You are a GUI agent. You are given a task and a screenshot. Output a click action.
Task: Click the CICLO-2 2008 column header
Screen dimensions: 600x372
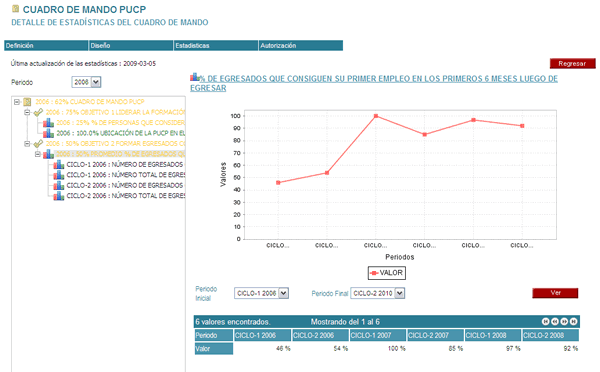coord(551,335)
